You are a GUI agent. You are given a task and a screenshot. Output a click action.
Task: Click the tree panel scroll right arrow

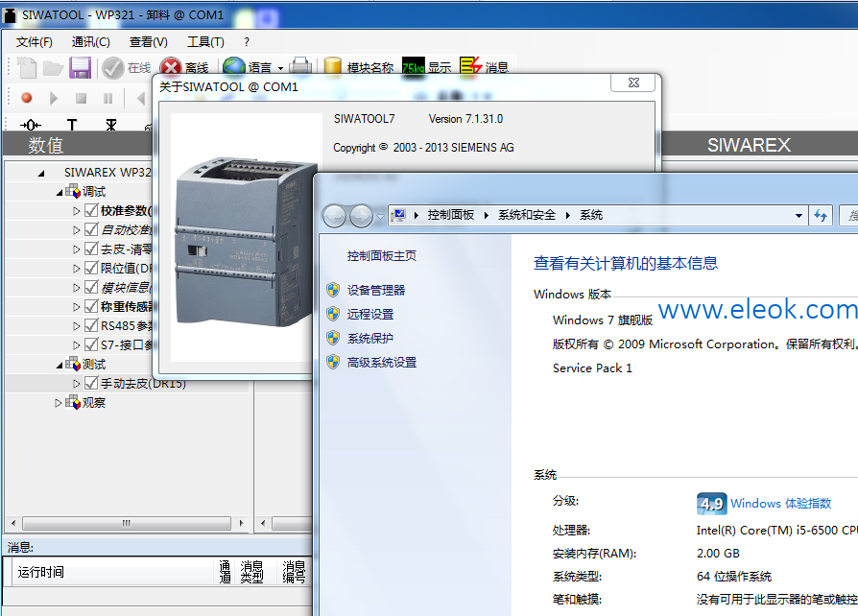click(x=242, y=523)
